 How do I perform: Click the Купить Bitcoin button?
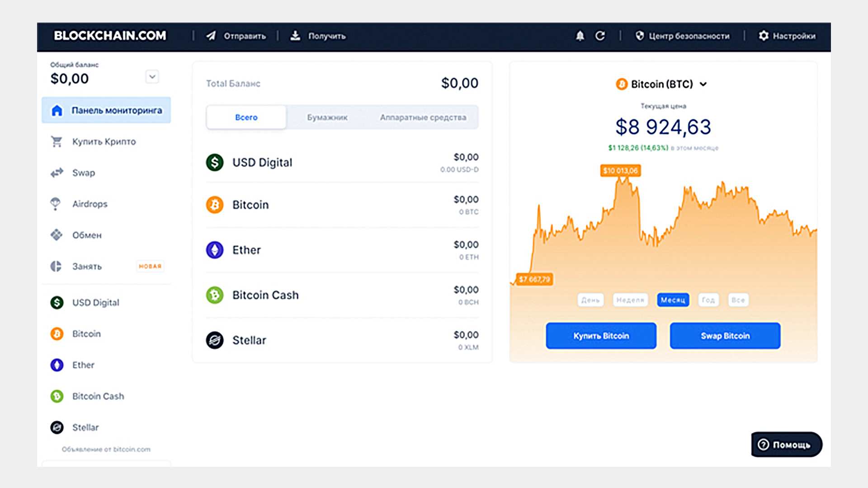point(600,335)
